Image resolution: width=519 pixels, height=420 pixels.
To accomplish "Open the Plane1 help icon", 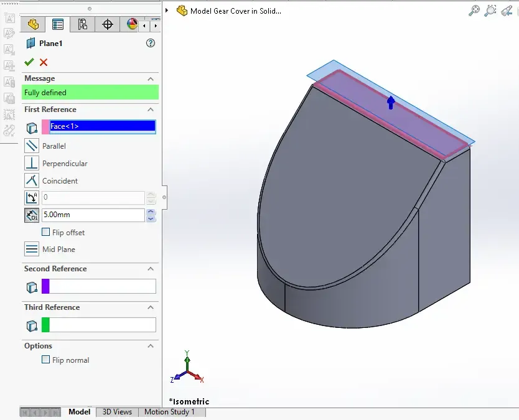I will (151, 43).
